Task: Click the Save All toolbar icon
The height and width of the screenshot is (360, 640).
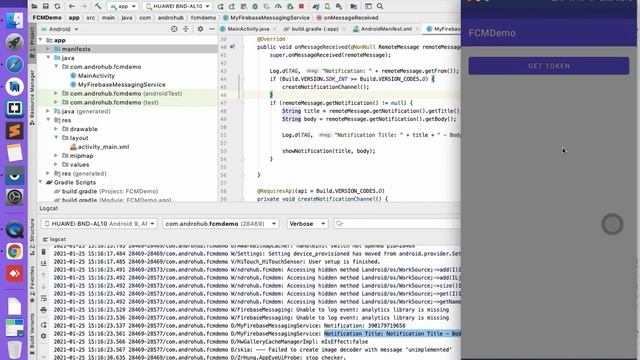Action: pos(46,7)
